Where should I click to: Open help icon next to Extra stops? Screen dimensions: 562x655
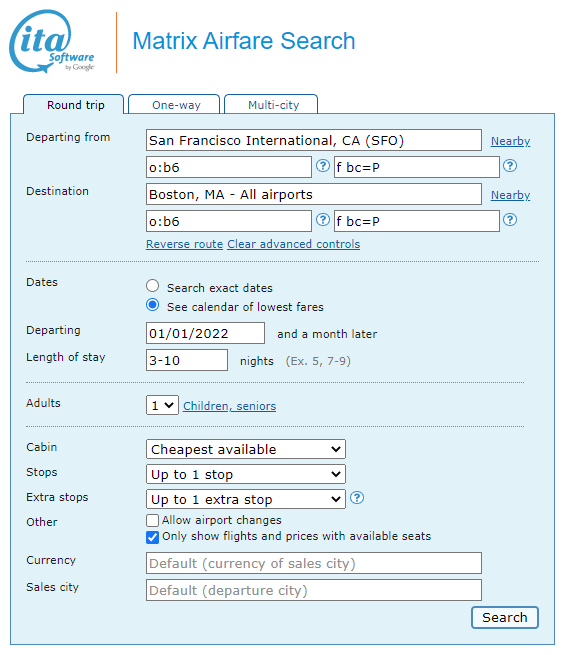[357, 498]
